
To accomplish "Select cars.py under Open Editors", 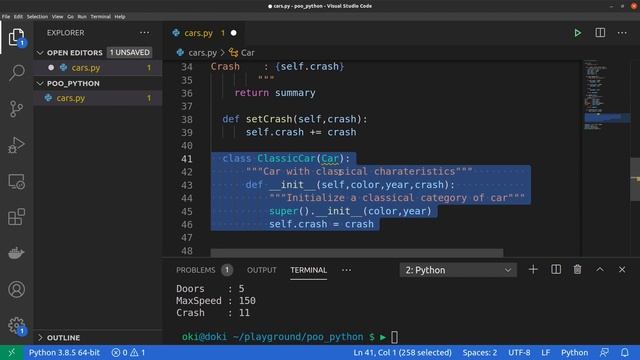I will [98, 68].
